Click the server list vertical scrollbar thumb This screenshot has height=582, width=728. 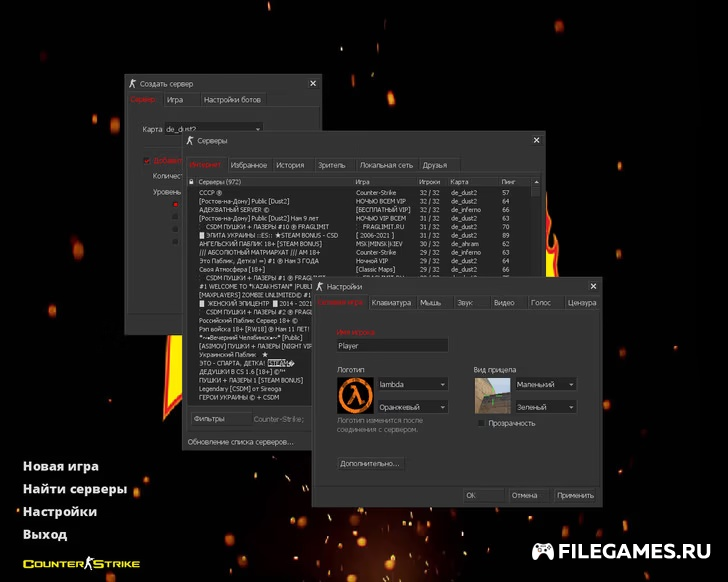coord(536,191)
